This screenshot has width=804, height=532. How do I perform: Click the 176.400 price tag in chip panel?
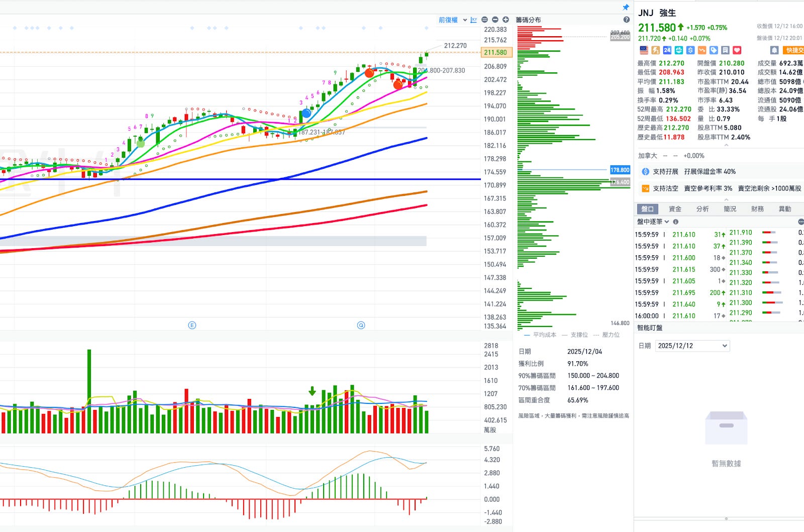620,182
